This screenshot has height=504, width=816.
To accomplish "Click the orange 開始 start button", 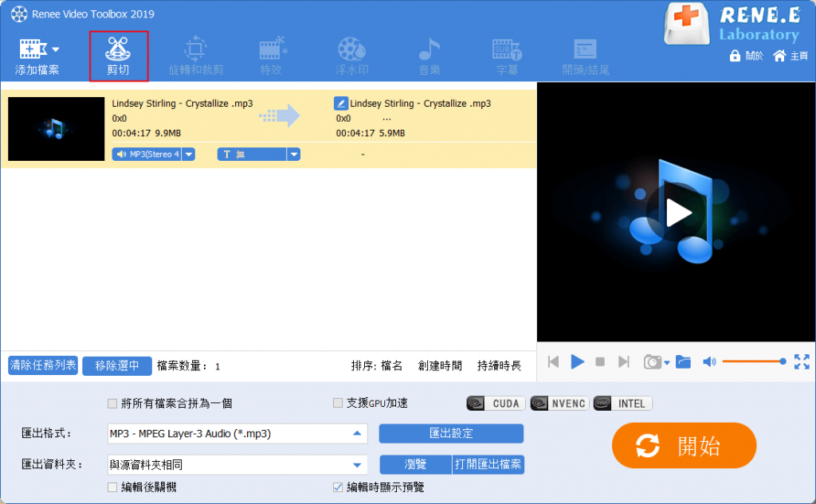I will pyautogui.click(x=684, y=446).
